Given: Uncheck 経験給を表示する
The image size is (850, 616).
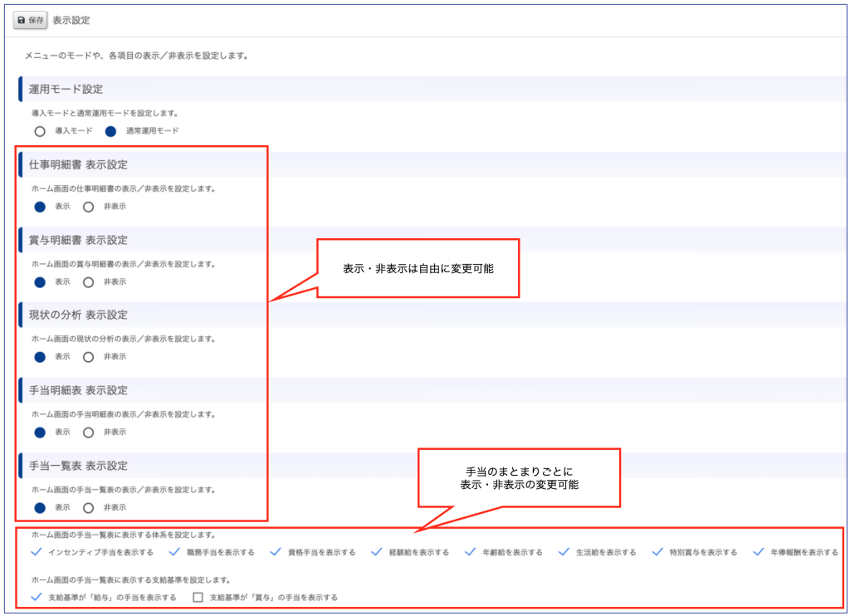Looking at the screenshot, I should (x=378, y=551).
